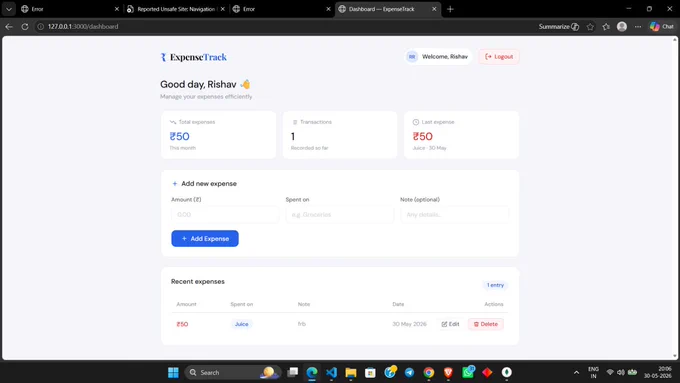Viewport: 680px width, 383px height.
Task: Open Google Chrome from taskbar
Action: [429, 373]
